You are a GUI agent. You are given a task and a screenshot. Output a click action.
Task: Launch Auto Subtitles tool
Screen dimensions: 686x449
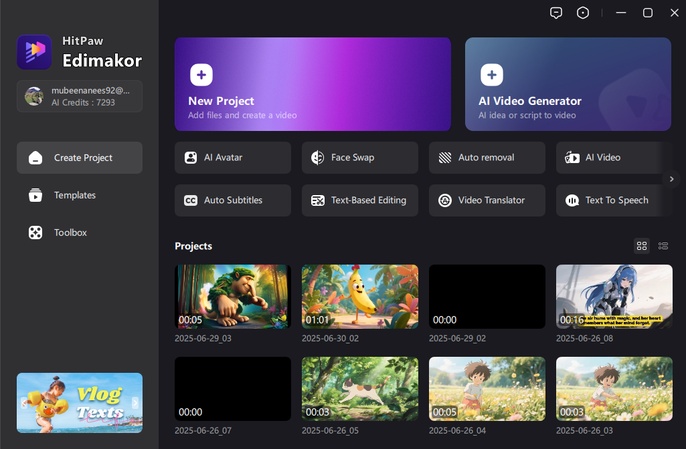[x=233, y=200]
